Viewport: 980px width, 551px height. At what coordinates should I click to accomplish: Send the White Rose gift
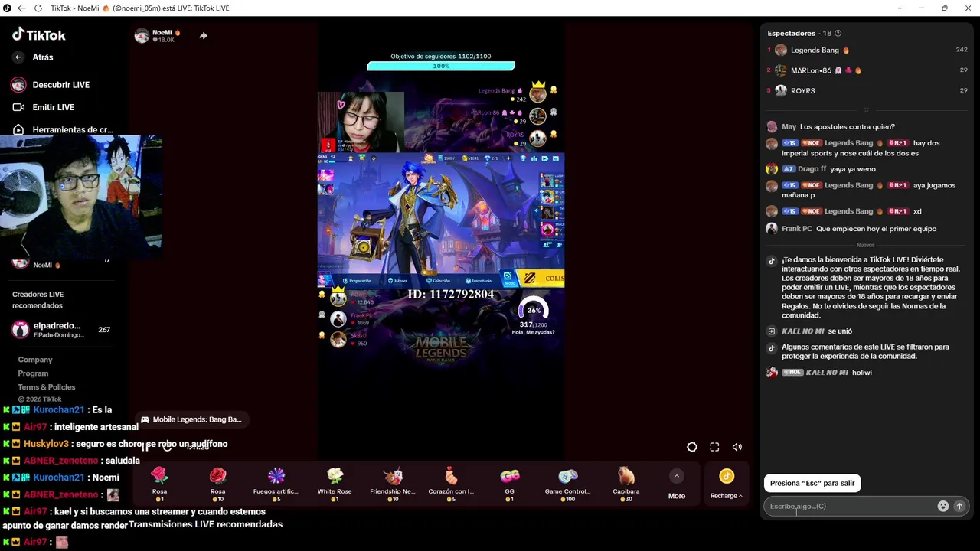[x=335, y=484]
